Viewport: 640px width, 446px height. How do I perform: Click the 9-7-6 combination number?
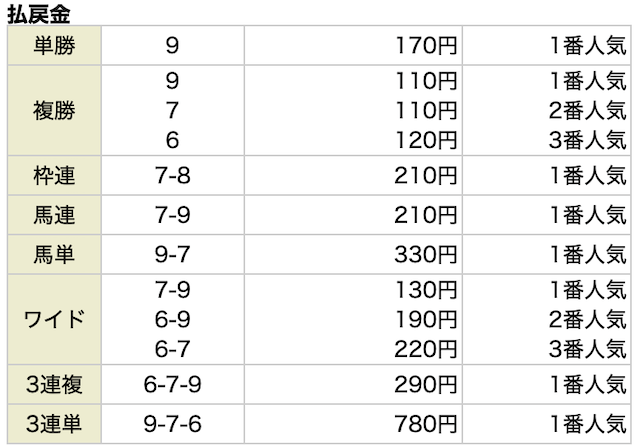(173, 423)
